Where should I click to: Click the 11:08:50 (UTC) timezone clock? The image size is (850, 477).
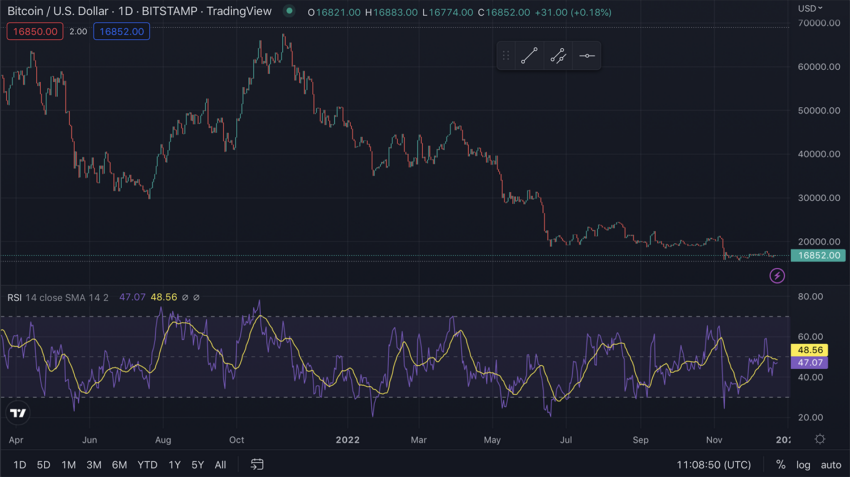pos(713,465)
